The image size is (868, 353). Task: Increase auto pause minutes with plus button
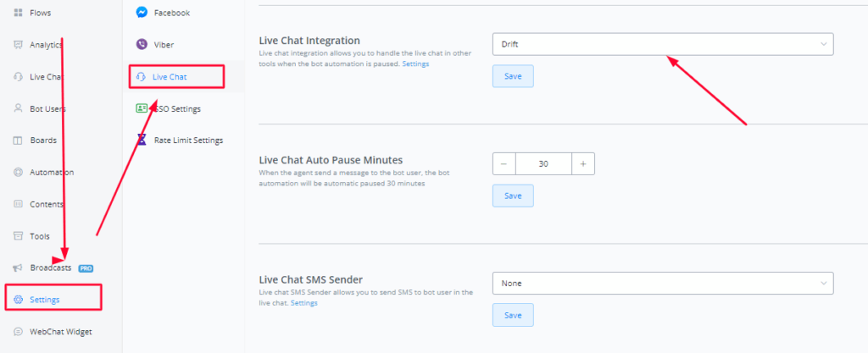[583, 163]
